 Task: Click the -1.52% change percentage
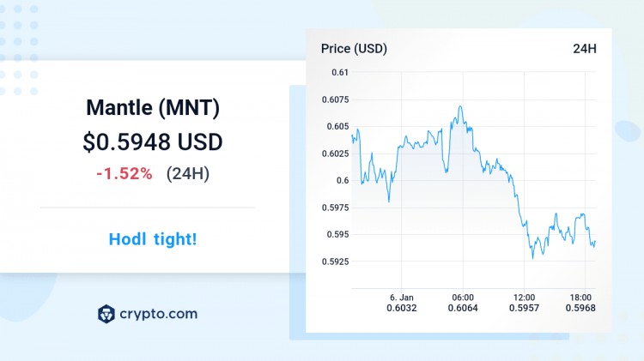pos(124,173)
